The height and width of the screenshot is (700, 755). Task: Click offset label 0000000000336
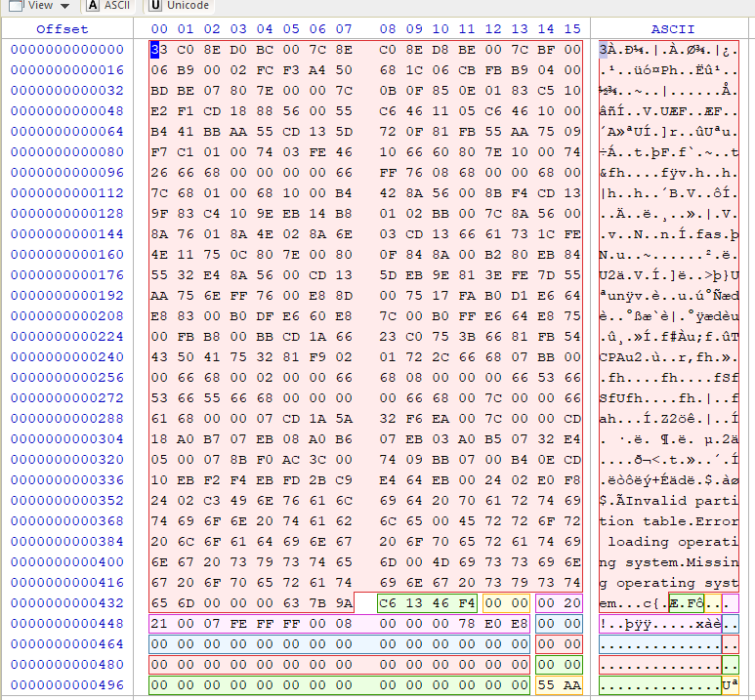pos(67,480)
